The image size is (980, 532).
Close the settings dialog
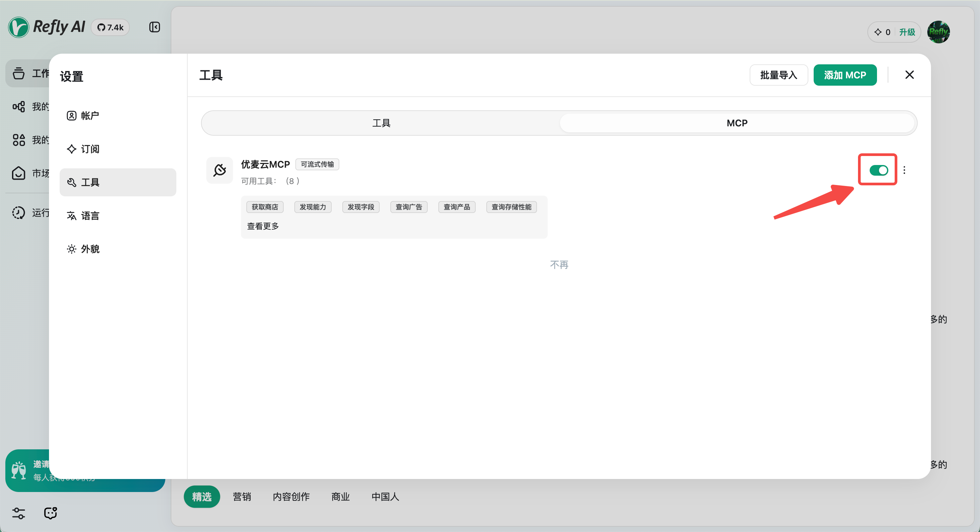pyautogui.click(x=909, y=75)
